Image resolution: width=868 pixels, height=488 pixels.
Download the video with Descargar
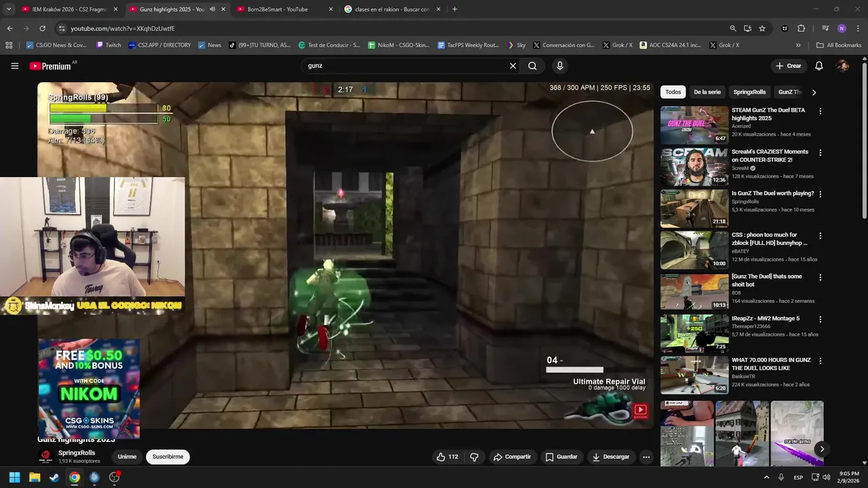tap(610, 457)
